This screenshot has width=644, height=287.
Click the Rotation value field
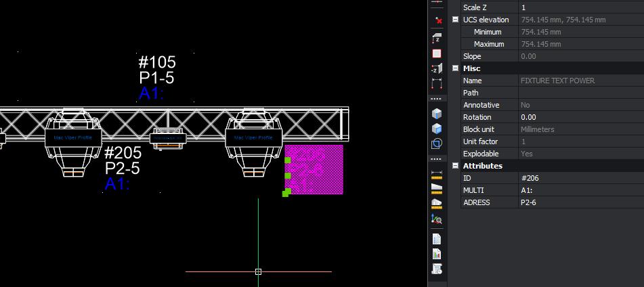pyautogui.click(x=580, y=117)
